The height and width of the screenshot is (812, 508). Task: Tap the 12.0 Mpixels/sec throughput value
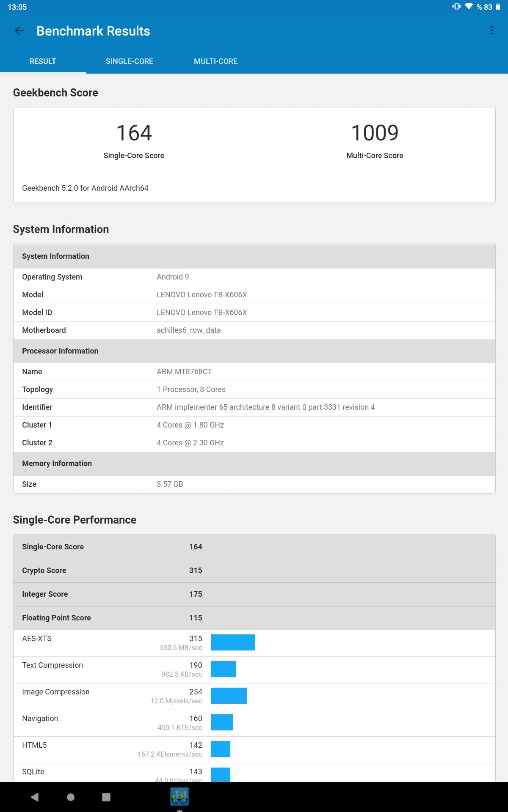[176, 701]
